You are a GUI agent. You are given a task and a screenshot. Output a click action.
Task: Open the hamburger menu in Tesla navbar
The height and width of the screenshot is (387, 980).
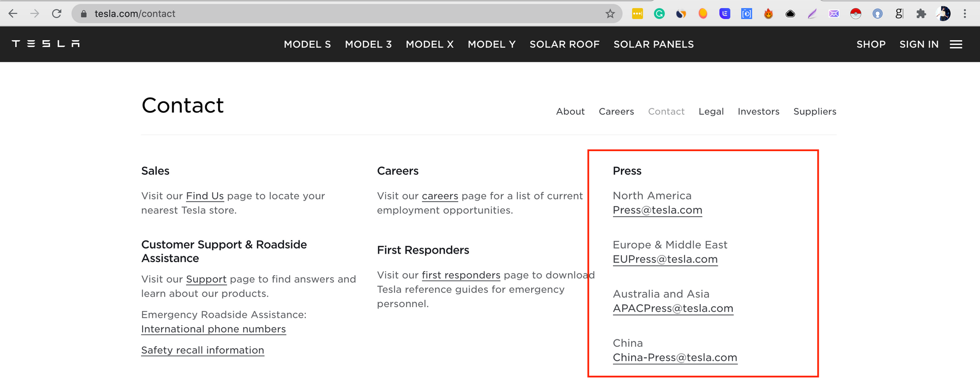tap(955, 44)
